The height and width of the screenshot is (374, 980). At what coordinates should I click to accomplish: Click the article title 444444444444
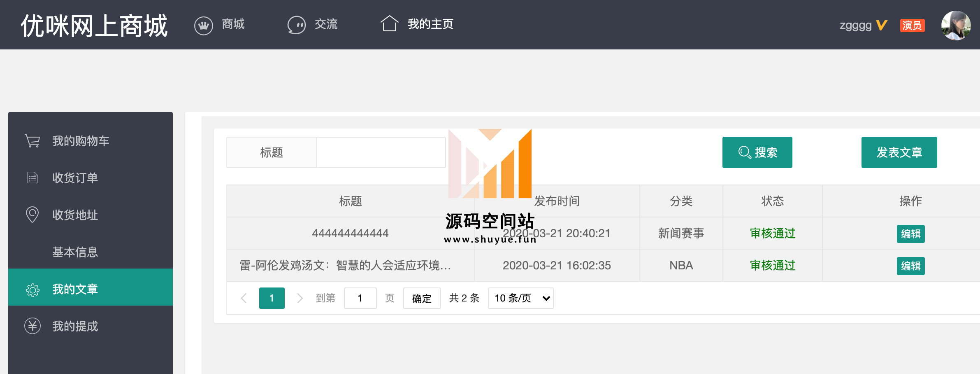(351, 233)
